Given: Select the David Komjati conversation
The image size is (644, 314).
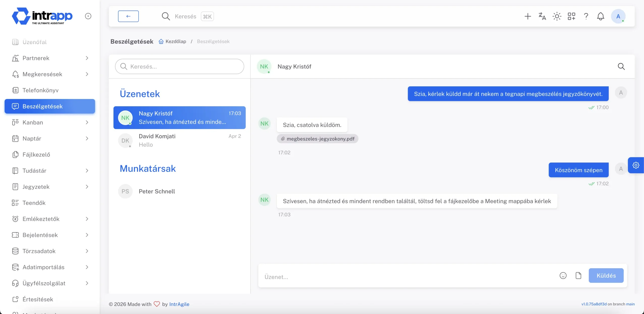Looking at the screenshot, I should click(x=179, y=140).
